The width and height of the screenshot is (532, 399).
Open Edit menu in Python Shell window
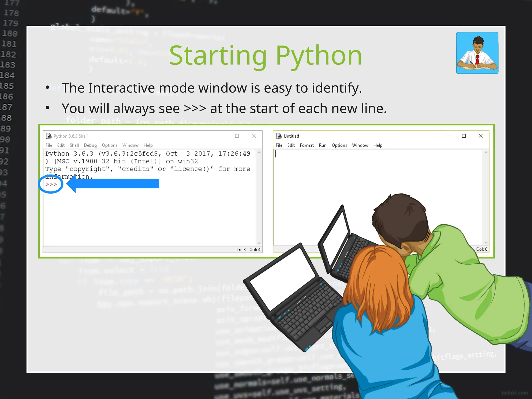[61, 145]
